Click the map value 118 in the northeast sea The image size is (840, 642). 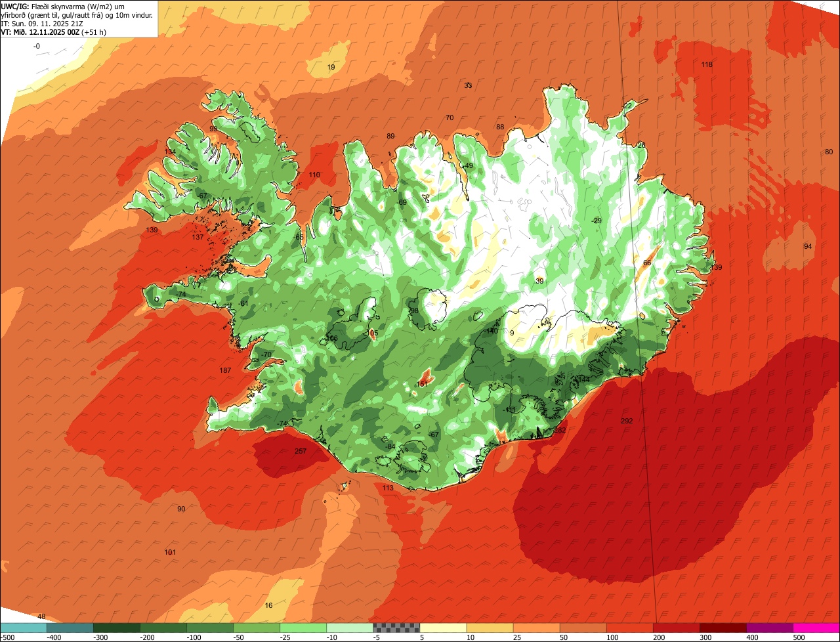707,64
